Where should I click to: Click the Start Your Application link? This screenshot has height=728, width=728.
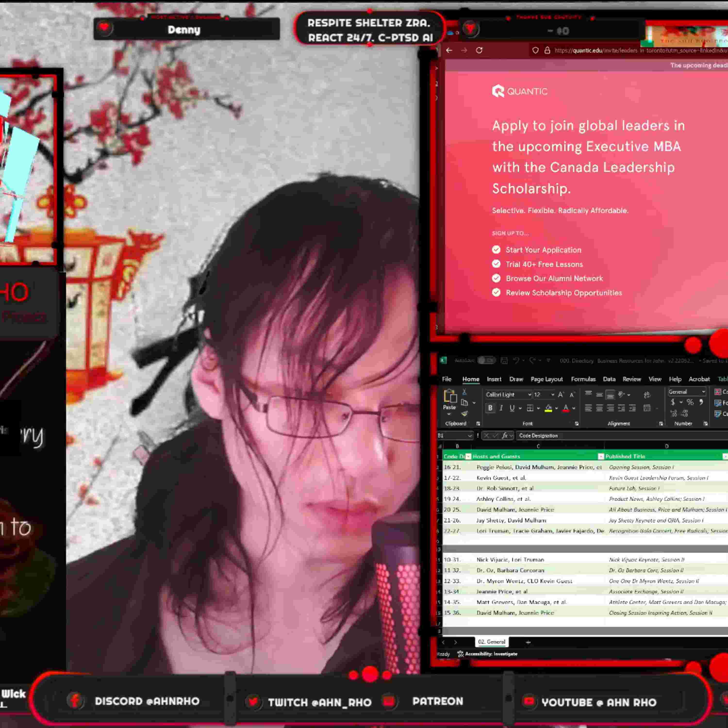(x=543, y=250)
